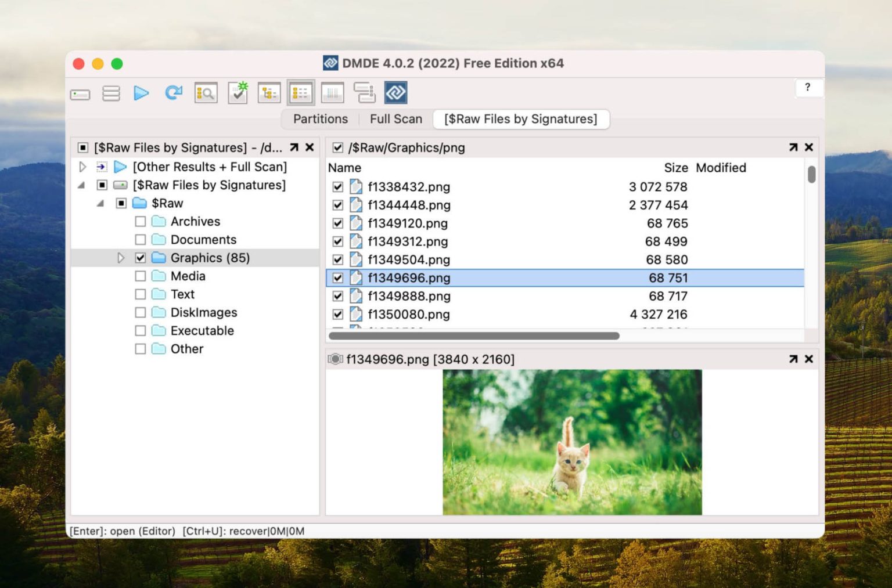Uncheck the Graphics folder checkbox

click(x=140, y=258)
